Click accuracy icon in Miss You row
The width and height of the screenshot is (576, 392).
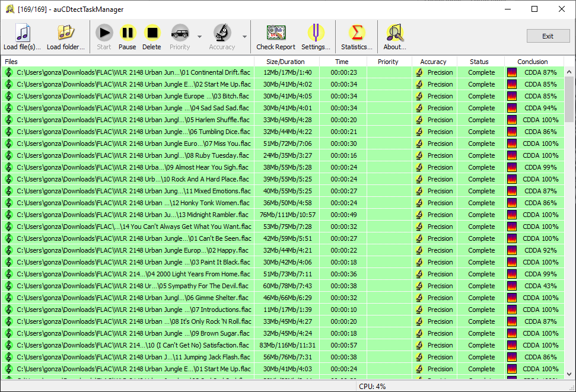[x=419, y=144]
